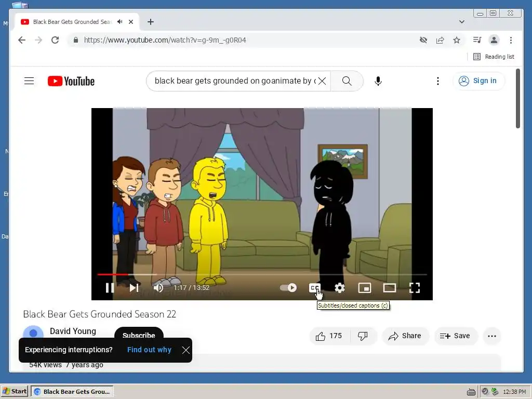Open browser profile avatar

pos(494,40)
